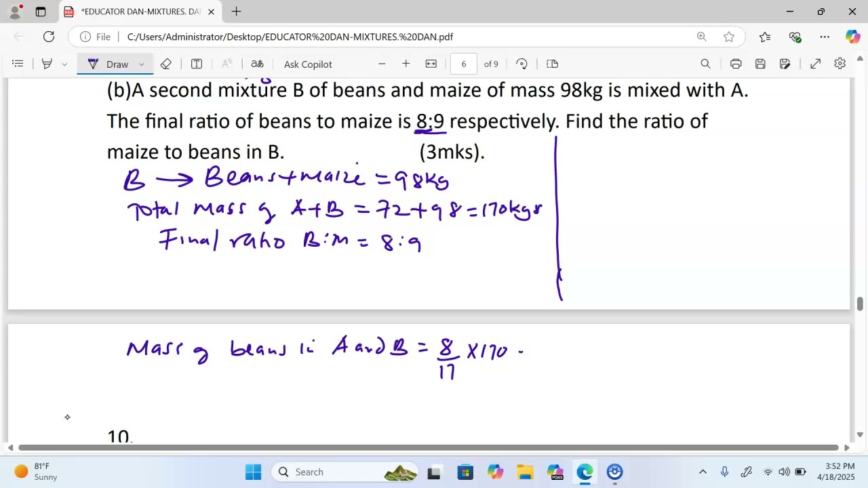868x488 pixels.
Task: Open a new browser tab
Action: point(236,12)
